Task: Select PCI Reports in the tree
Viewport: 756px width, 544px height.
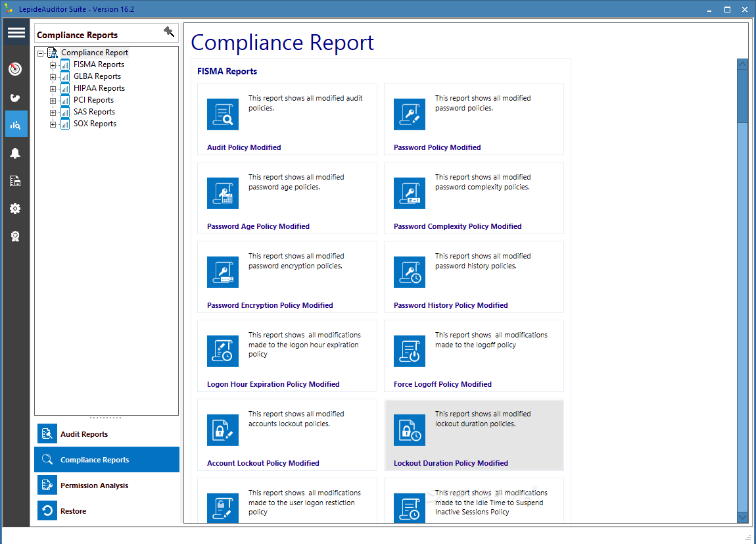Action: (93, 100)
